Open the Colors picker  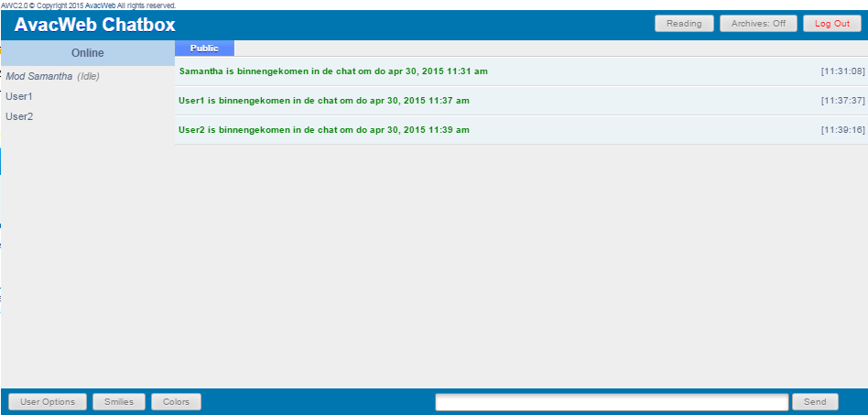pos(176,401)
